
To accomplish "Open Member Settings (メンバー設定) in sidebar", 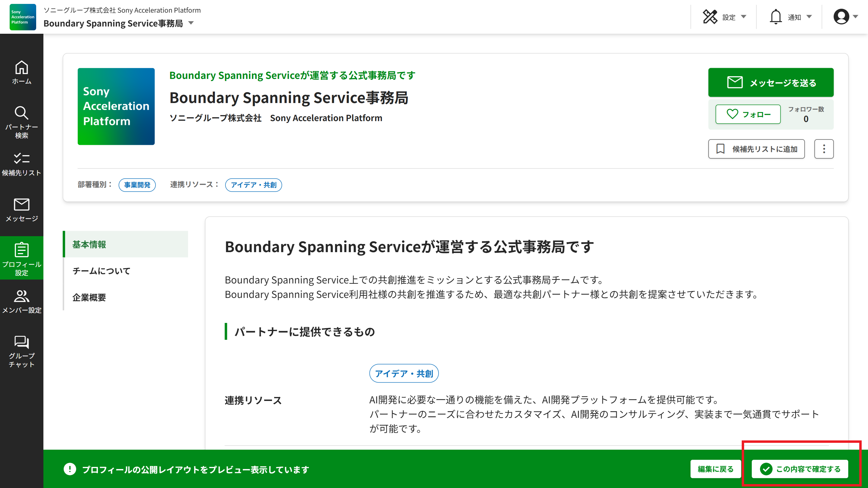I will pyautogui.click(x=22, y=302).
